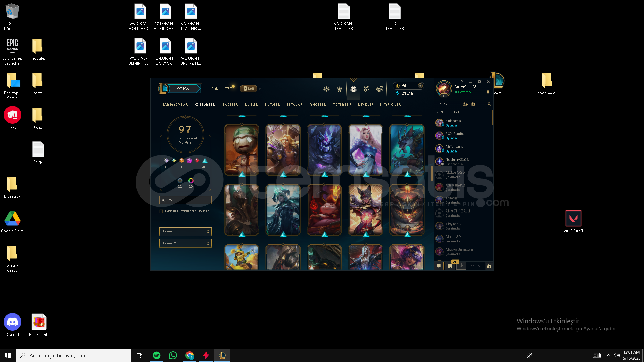This screenshot has height=362, width=644.
Task: Select the LoL game mode link
Action: pyautogui.click(x=215, y=89)
